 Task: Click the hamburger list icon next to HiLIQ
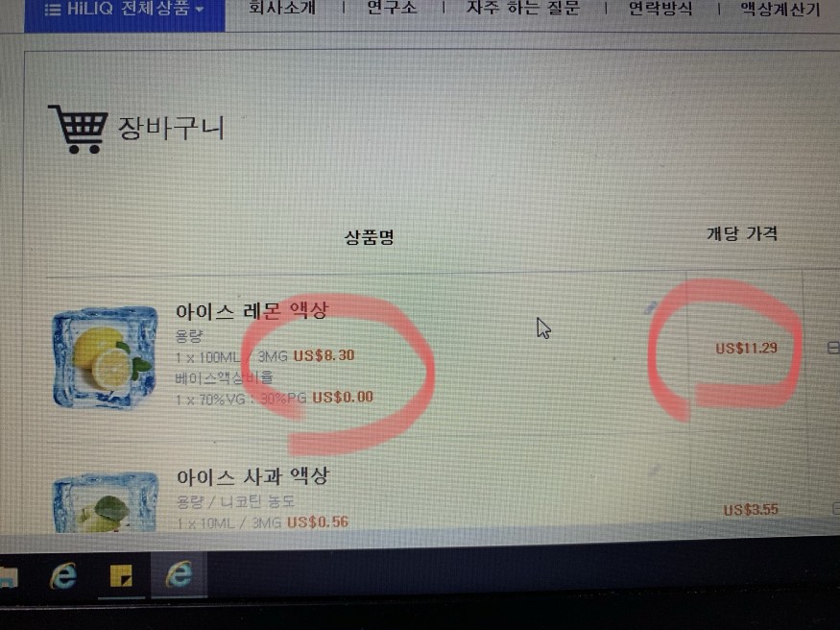coord(52,10)
